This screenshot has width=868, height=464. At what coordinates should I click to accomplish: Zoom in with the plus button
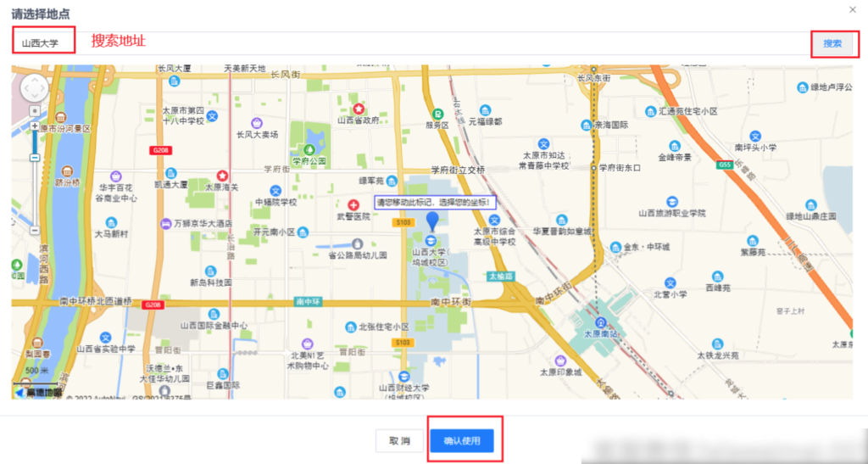pos(35,126)
